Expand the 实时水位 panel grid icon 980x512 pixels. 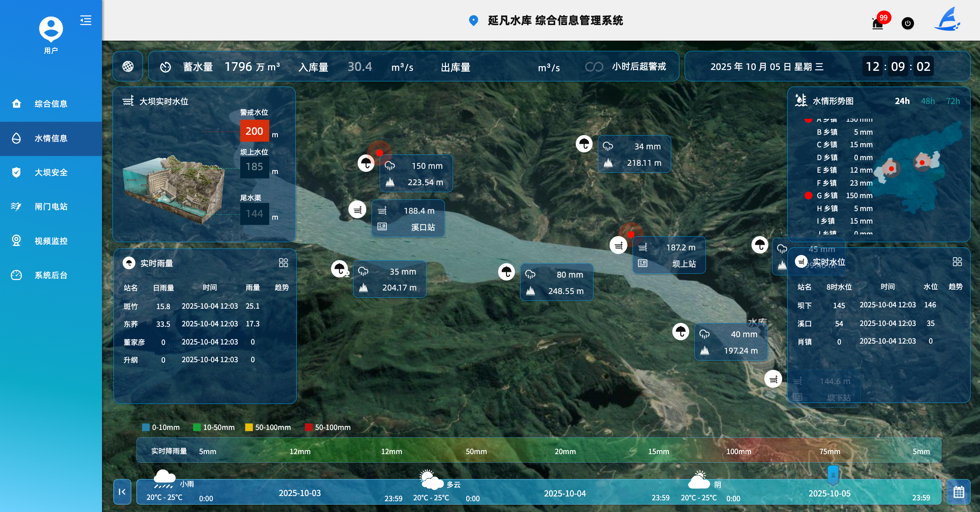[x=957, y=262]
